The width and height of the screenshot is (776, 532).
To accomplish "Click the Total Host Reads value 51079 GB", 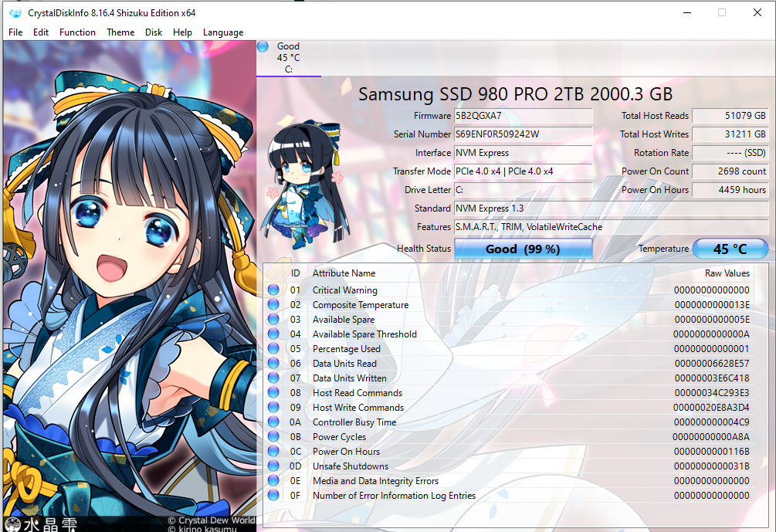I will [730, 116].
